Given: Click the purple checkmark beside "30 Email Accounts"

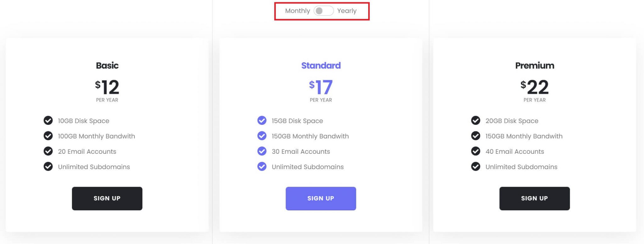Looking at the screenshot, I should click(262, 151).
